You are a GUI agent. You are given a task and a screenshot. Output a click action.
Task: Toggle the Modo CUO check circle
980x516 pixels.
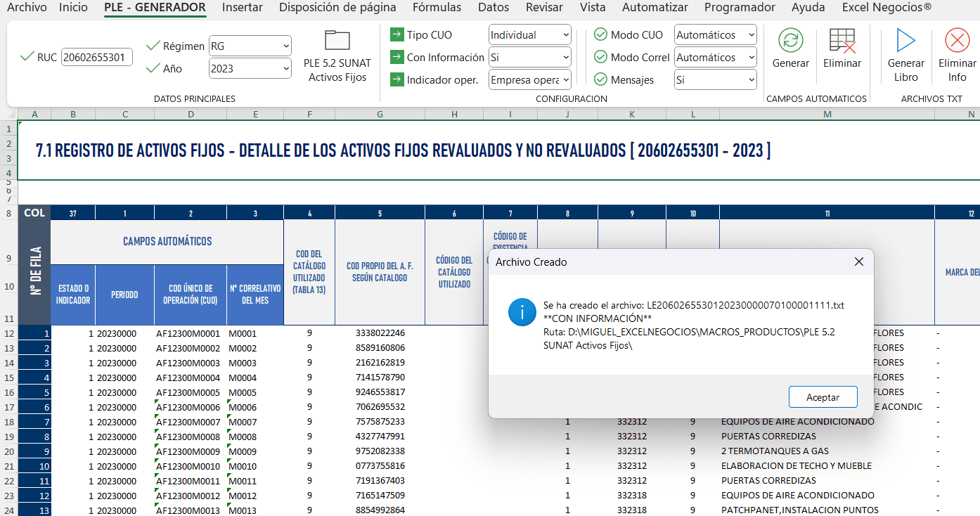click(x=600, y=34)
